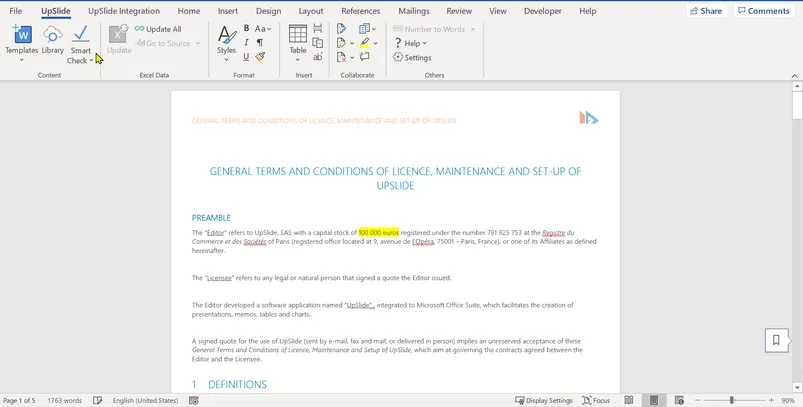Open the UpSlide Library icon
The image size is (803, 407).
point(53,40)
